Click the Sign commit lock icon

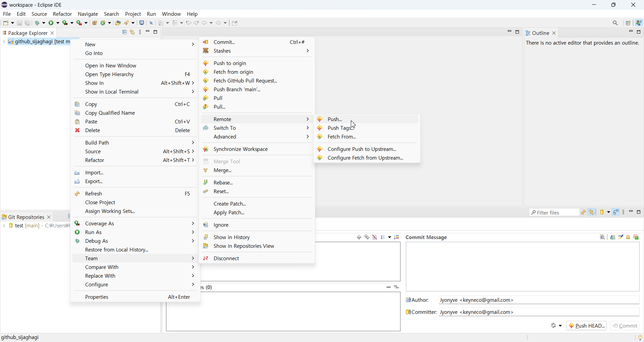coord(629,237)
